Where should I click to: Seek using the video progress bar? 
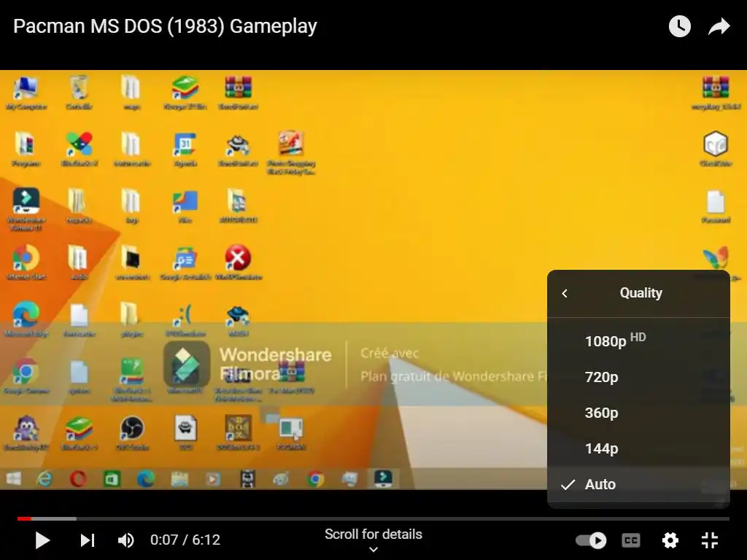373,518
